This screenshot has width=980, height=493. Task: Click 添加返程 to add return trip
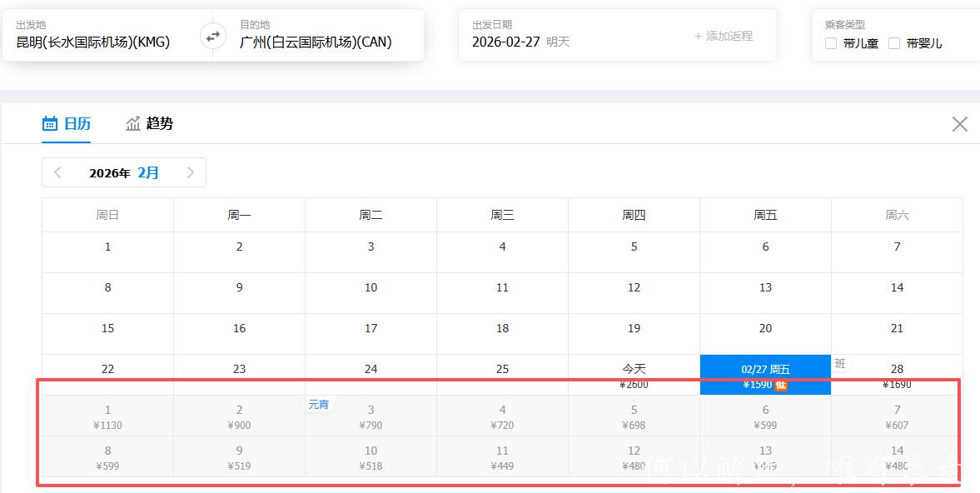(723, 36)
